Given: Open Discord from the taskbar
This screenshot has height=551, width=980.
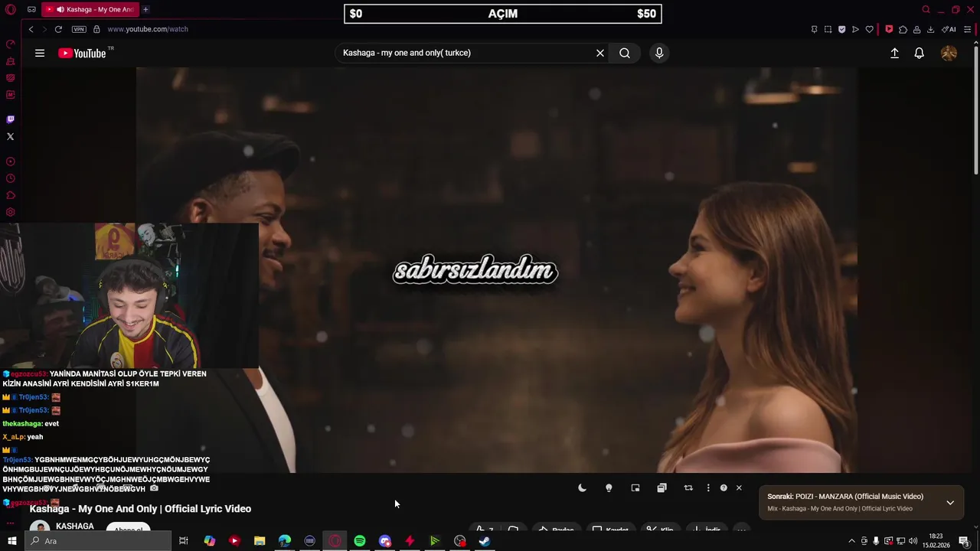Looking at the screenshot, I should 385,541.
